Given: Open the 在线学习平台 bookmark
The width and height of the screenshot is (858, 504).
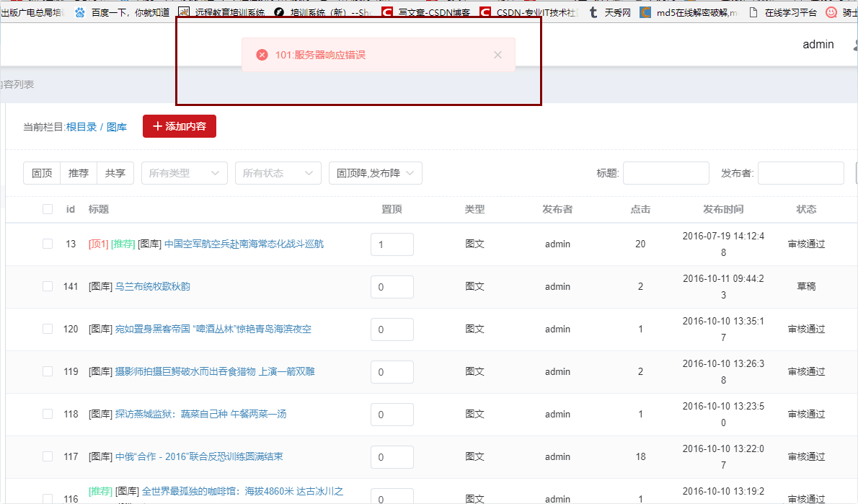Looking at the screenshot, I should coord(783,12).
